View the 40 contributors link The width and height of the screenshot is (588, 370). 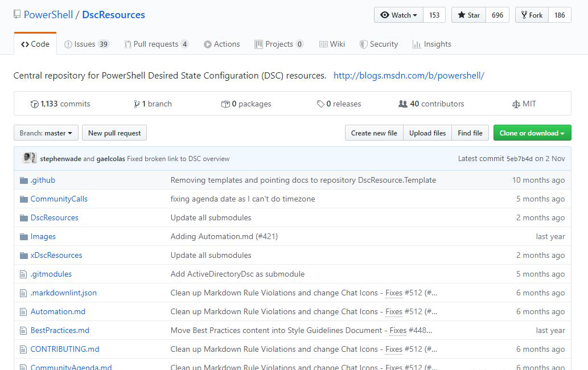[x=431, y=104]
